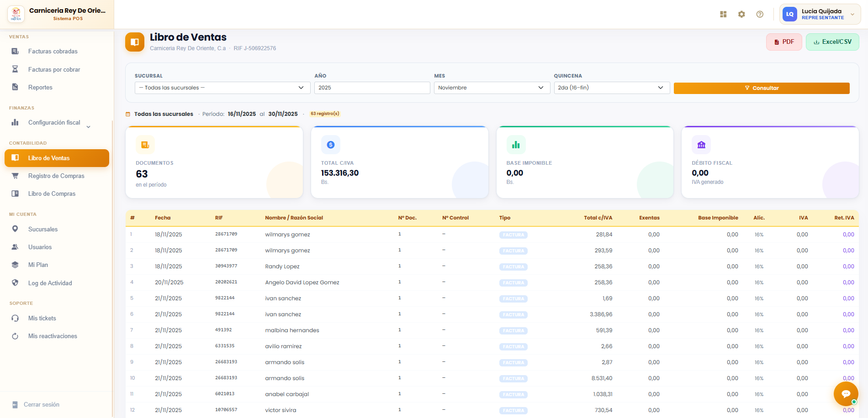868x418 pixels.
Task: Click RIF 20202621 cell
Action: [x=226, y=282]
